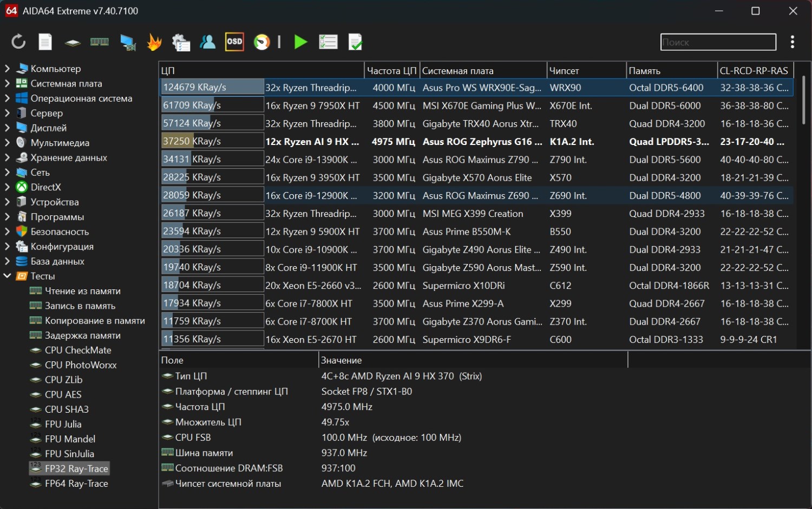Sort by the Частота ЦП column header
This screenshot has width=812, height=509.
(391, 71)
